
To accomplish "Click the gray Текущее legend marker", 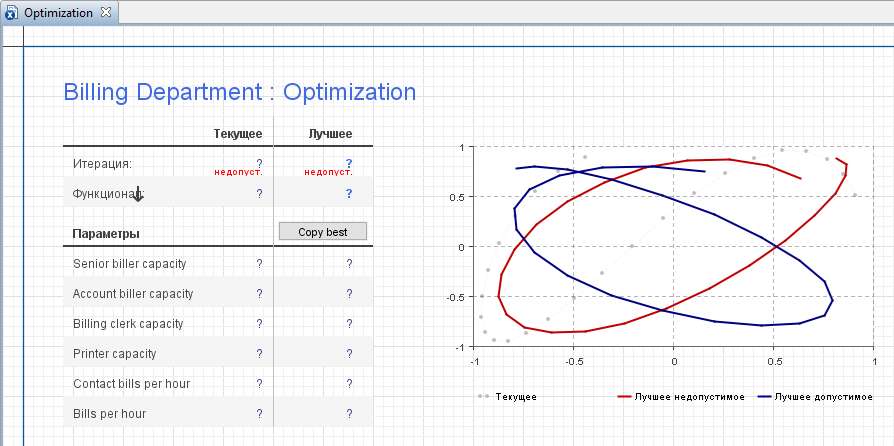I will 484,397.
